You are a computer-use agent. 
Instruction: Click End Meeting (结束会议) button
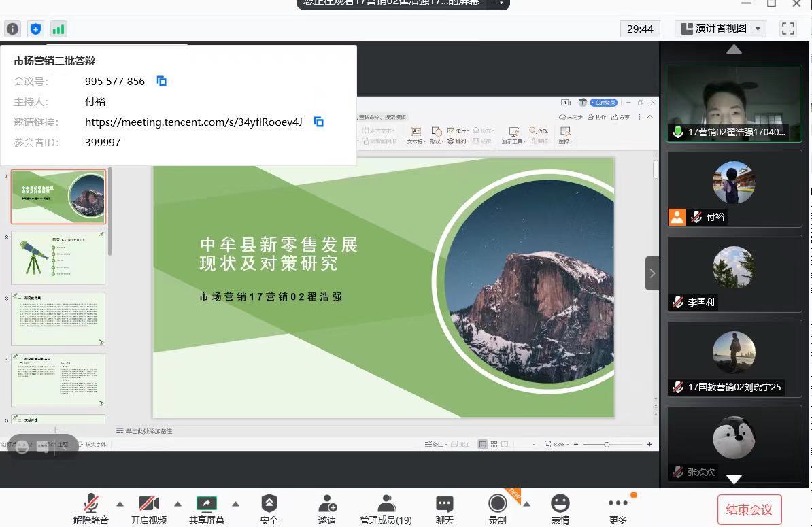[749, 509]
